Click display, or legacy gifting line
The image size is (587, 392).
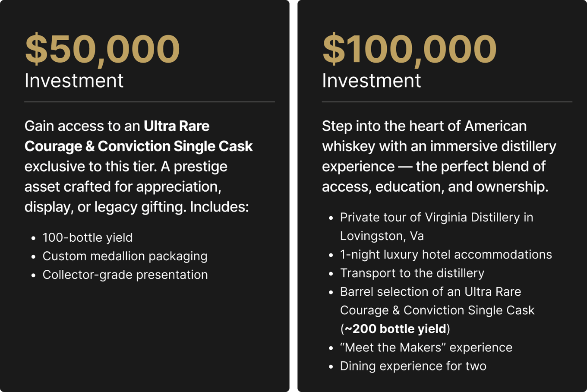[136, 207]
